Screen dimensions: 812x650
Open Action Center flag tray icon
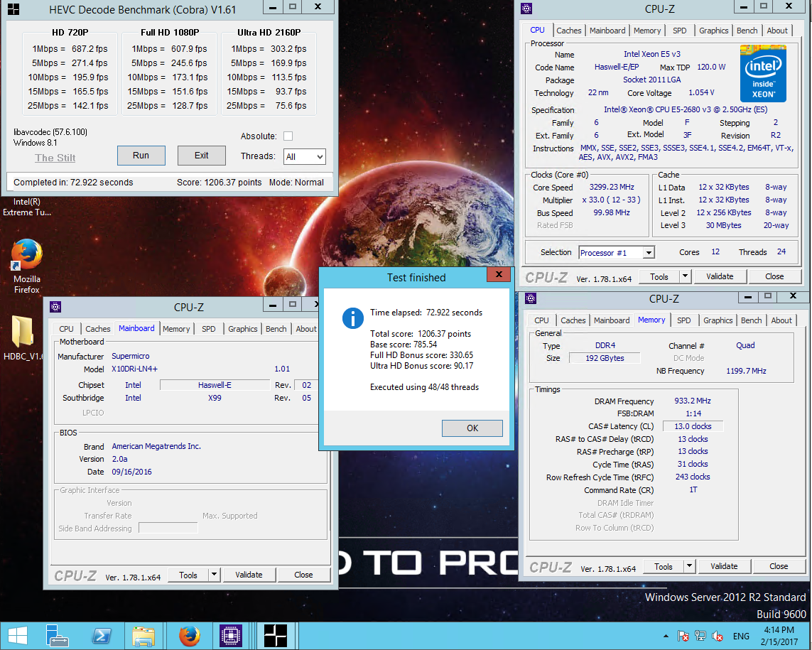point(683,636)
